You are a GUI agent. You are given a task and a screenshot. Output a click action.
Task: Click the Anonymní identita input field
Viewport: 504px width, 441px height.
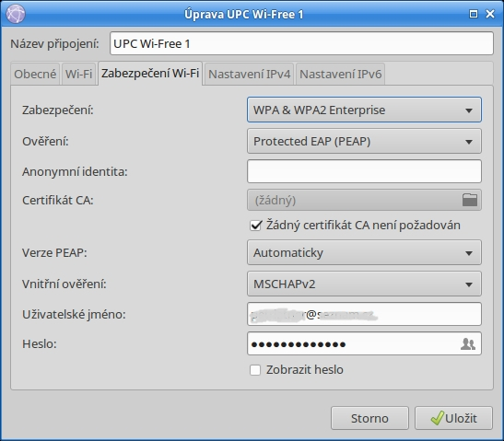pos(364,171)
